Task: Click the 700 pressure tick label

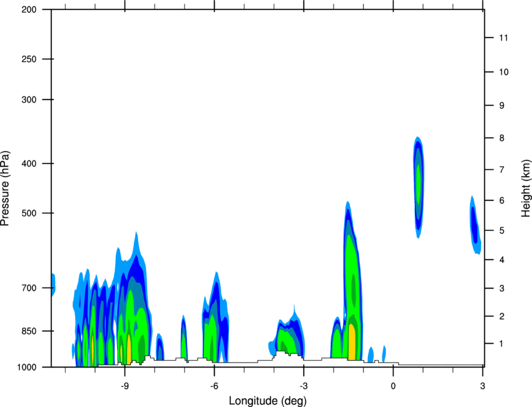Action: tap(29, 288)
